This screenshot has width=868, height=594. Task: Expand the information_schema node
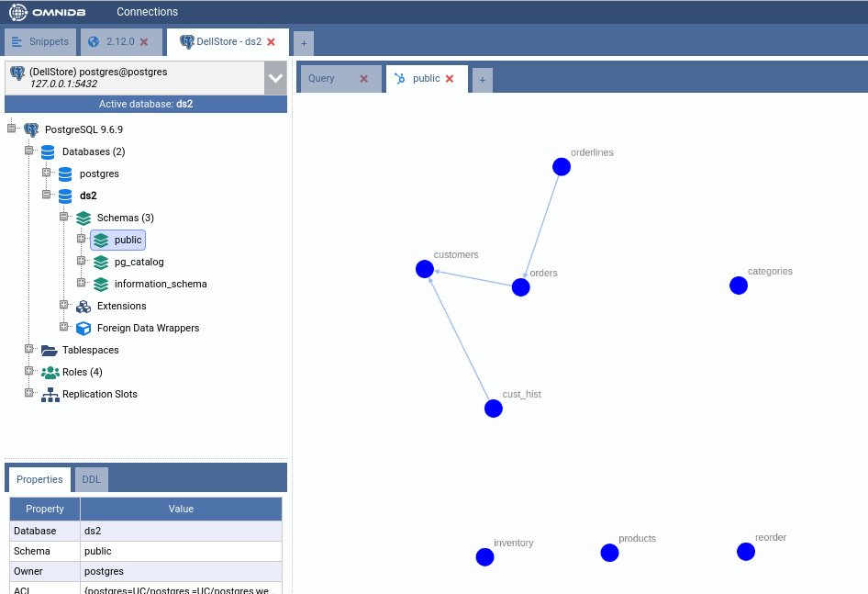tap(82, 283)
